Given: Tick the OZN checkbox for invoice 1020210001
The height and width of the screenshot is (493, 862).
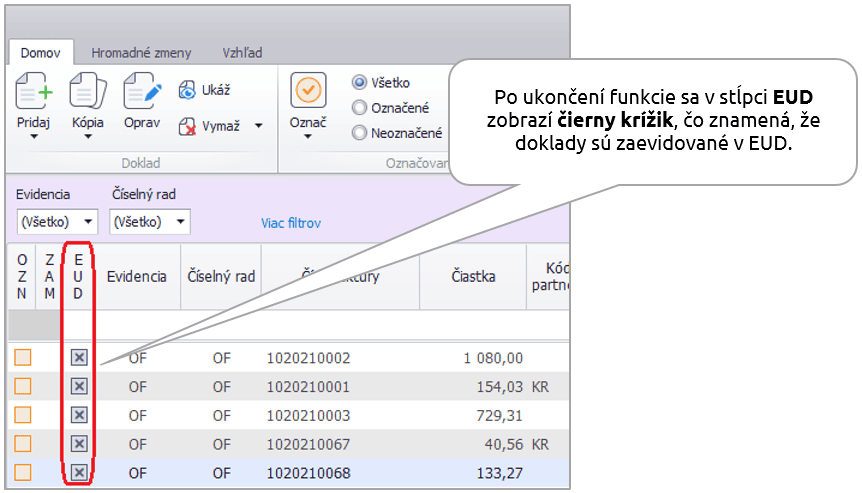Looking at the screenshot, I should (x=22, y=386).
